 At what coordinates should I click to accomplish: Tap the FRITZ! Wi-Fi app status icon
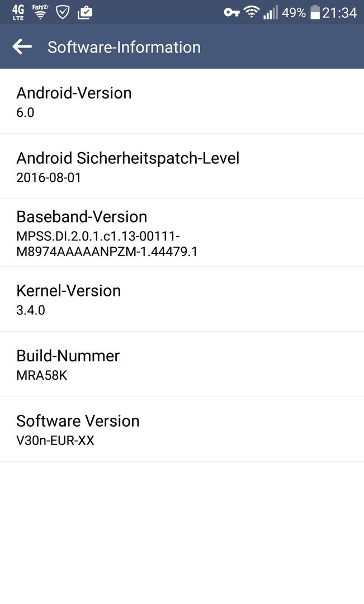40,12
